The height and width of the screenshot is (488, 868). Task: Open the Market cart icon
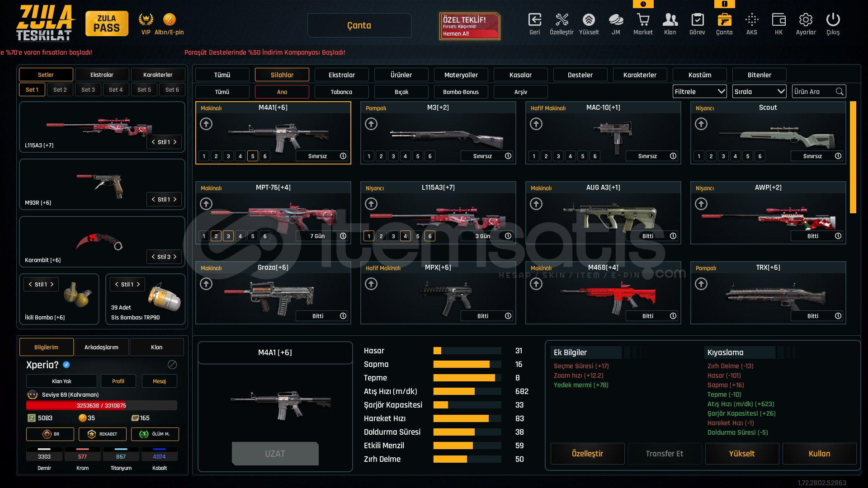[643, 20]
